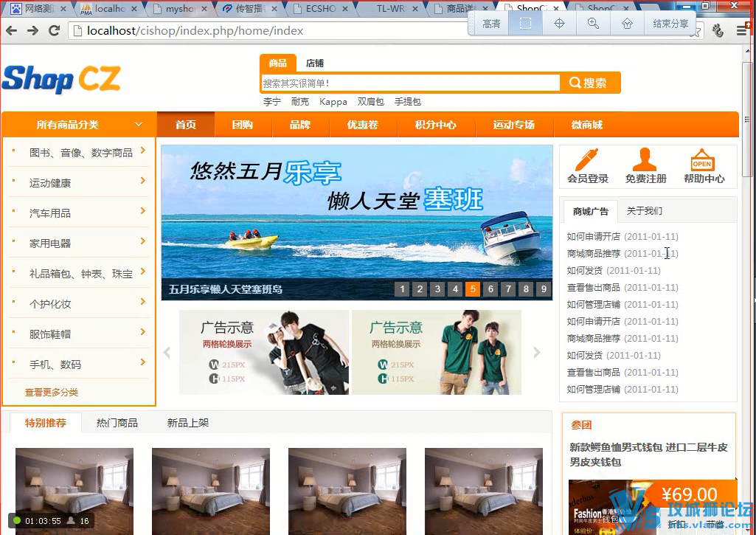756x535 pixels.
Task: Expand 家用电器 category arrow
Action: tap(142, 241)
